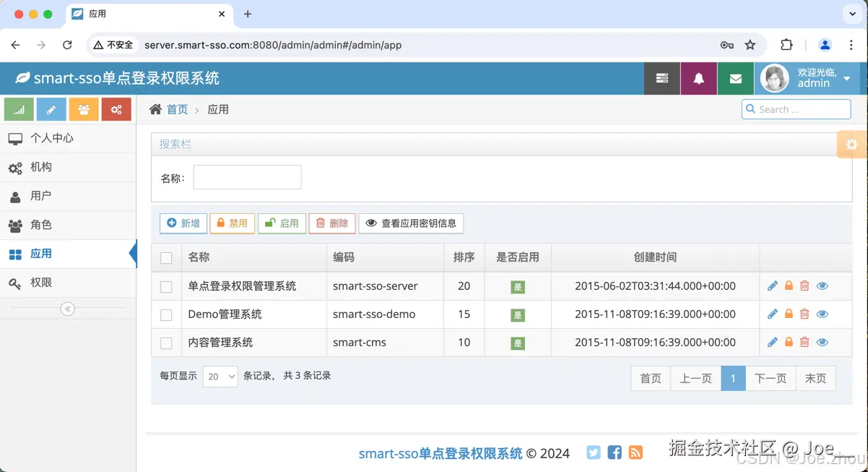
Task: Click trash icon for 内容管理系统 row
Action: click(x=804, y=342)
